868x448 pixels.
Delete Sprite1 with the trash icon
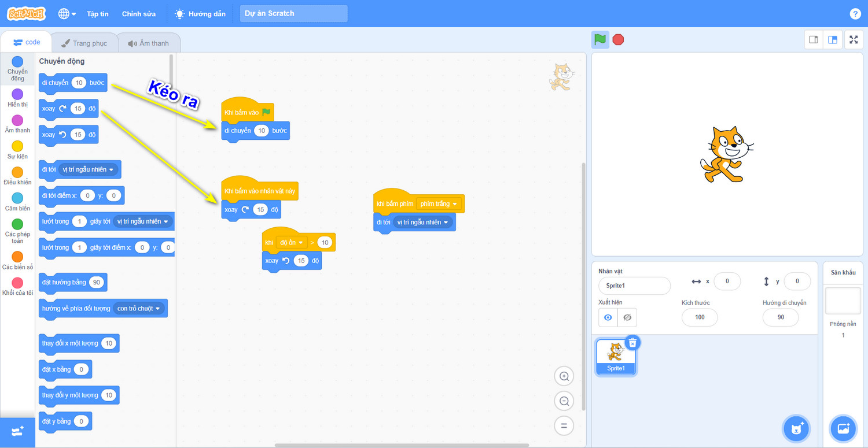[632, 343]
